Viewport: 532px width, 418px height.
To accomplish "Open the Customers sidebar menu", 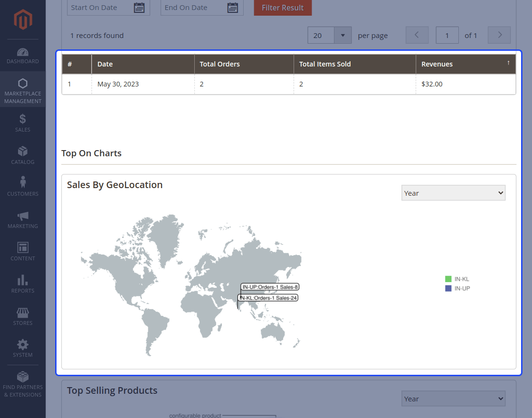I will [x=23, y=187].
